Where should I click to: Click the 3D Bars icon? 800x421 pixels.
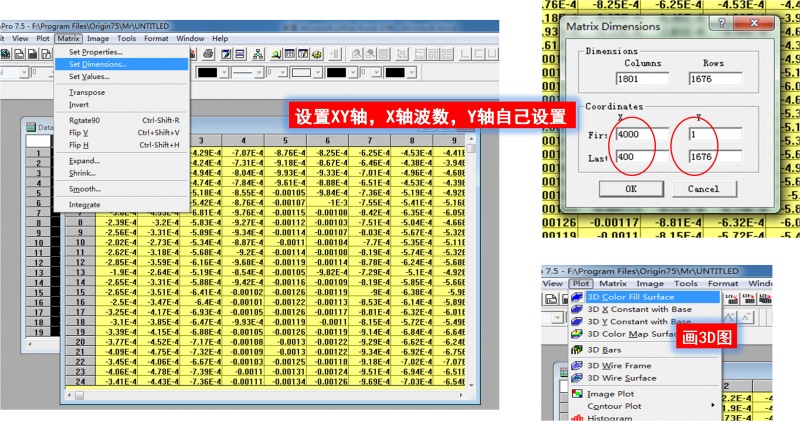click(577, 350)
